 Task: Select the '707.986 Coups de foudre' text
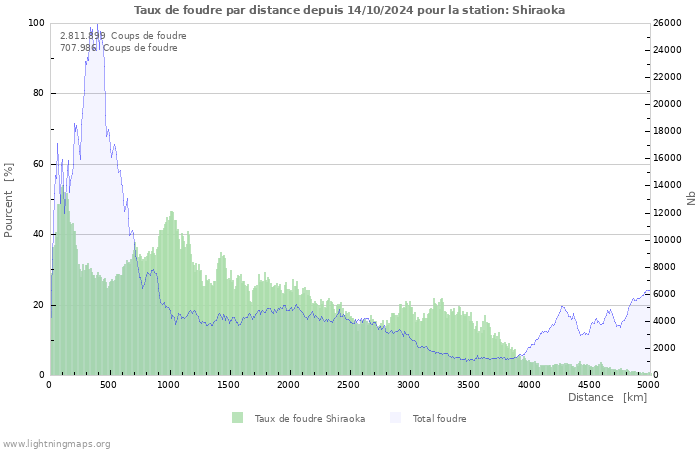(119, 47)
